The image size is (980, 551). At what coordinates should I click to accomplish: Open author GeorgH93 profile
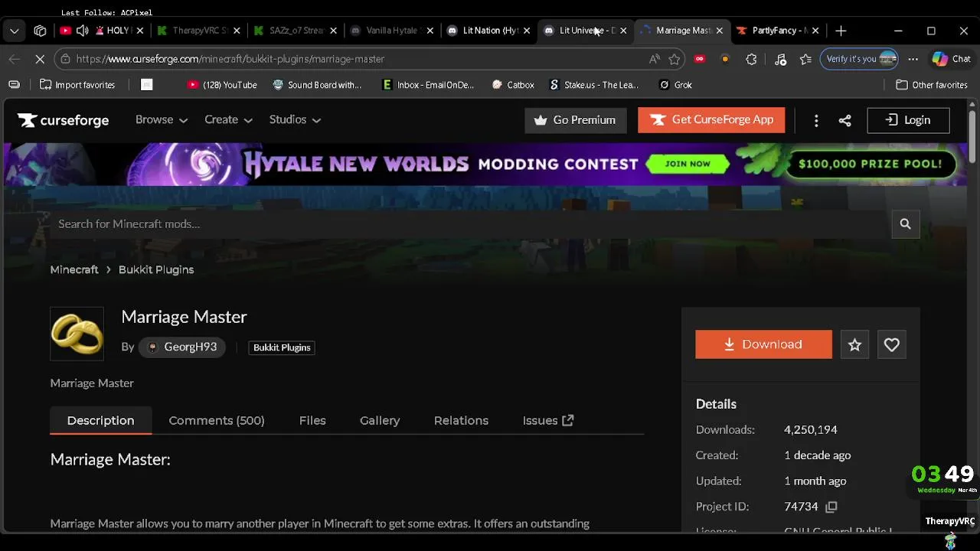182,347
